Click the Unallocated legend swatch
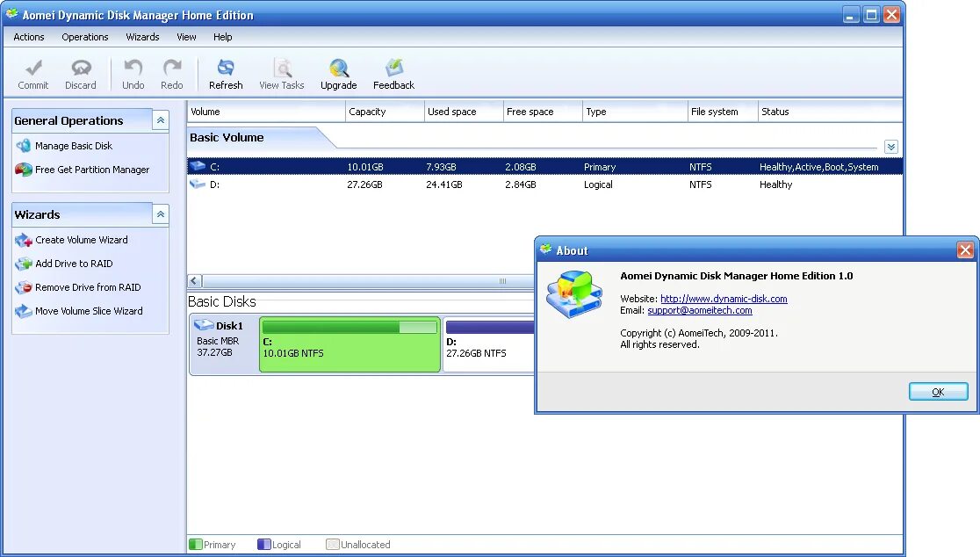Image resolution: width=980 pixels, height=557 pixels. pos(333,545)
